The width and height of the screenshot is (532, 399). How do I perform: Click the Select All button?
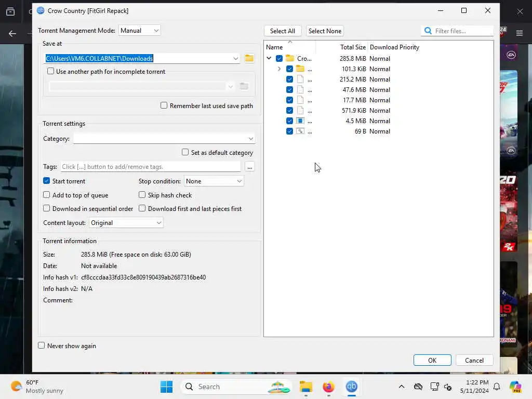pos(283,31)
